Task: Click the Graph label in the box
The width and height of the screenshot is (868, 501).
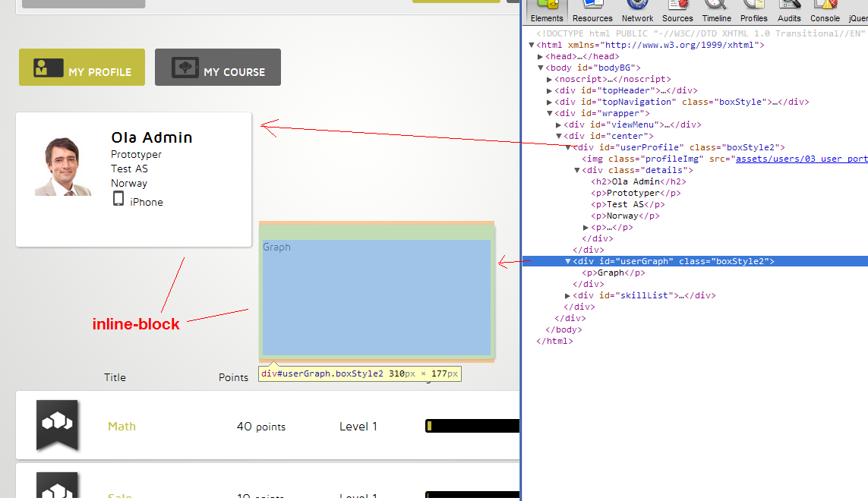Action: [x=276, y=247]
